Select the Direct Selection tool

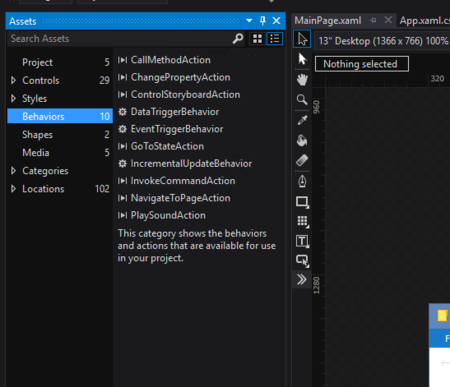(x=302, y=59)
